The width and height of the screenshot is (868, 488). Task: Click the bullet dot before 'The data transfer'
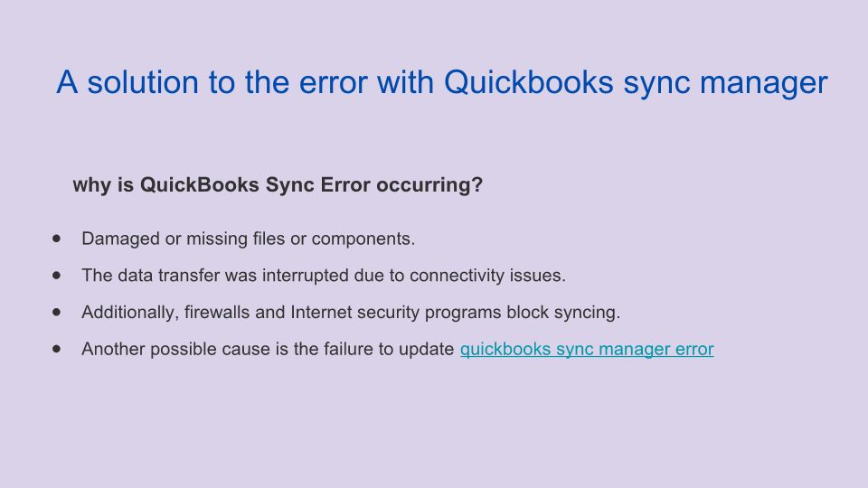click(59, 275)
